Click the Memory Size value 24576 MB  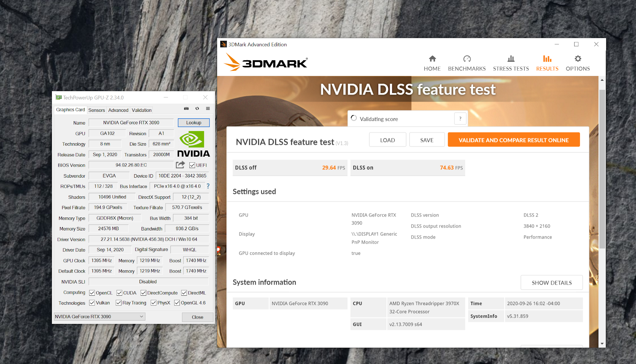(108, 229)
